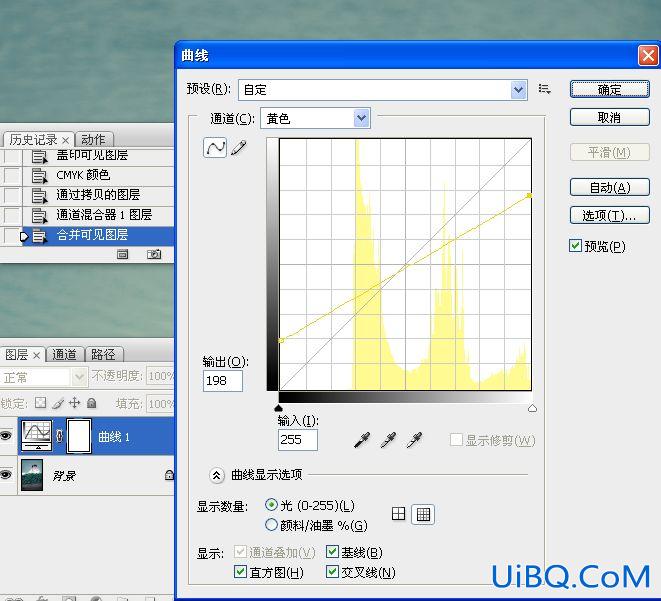Click the link icon on 曲线 1 layer
661x601 pixels.
[59, 436]
